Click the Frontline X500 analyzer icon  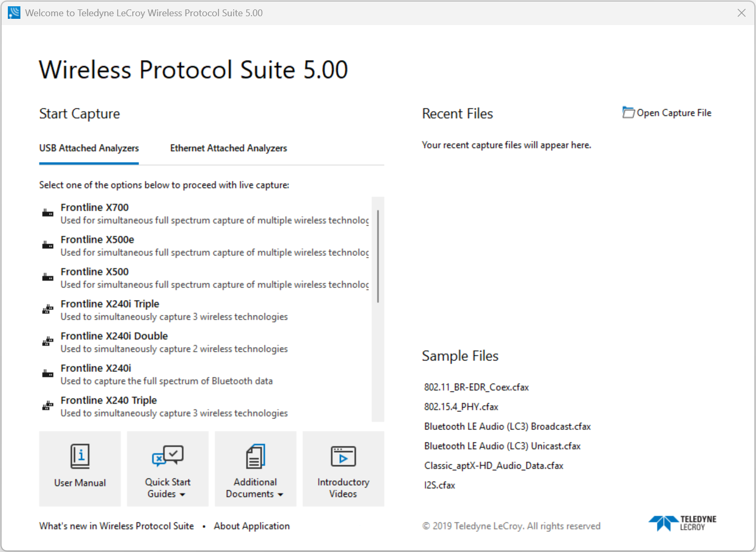(x=48, y=277)
